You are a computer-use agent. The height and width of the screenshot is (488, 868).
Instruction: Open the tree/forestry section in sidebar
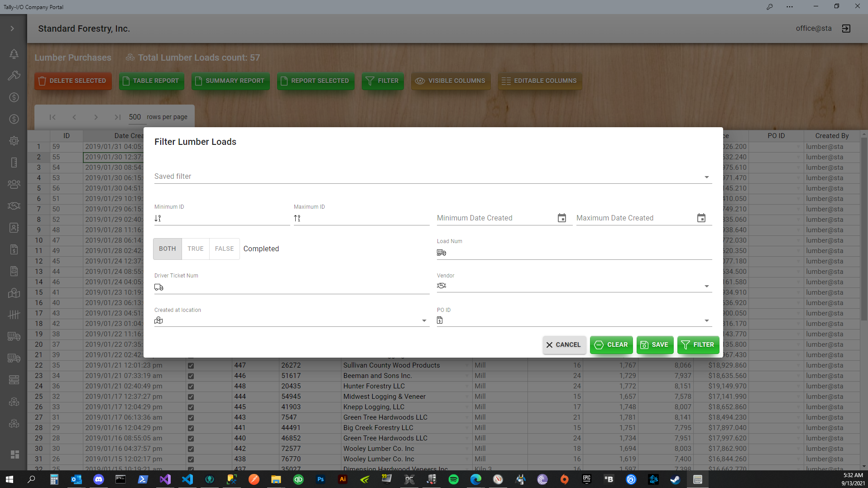click(14, 54)
